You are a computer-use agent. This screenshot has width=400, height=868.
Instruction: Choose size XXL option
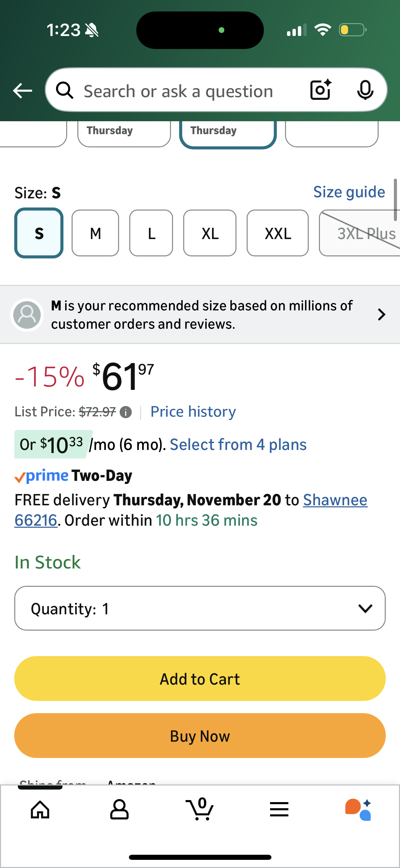click(x=278, y=233)
